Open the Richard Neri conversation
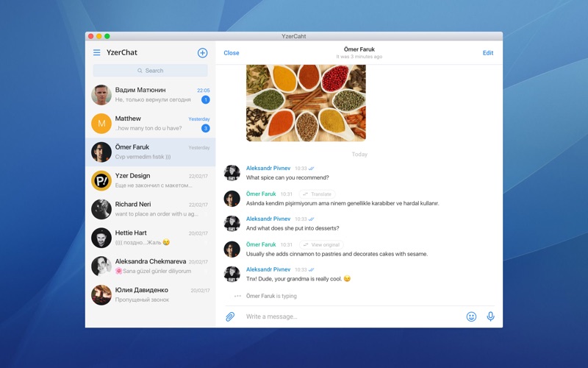Viewport: 588px width, 368px height. 151,209
